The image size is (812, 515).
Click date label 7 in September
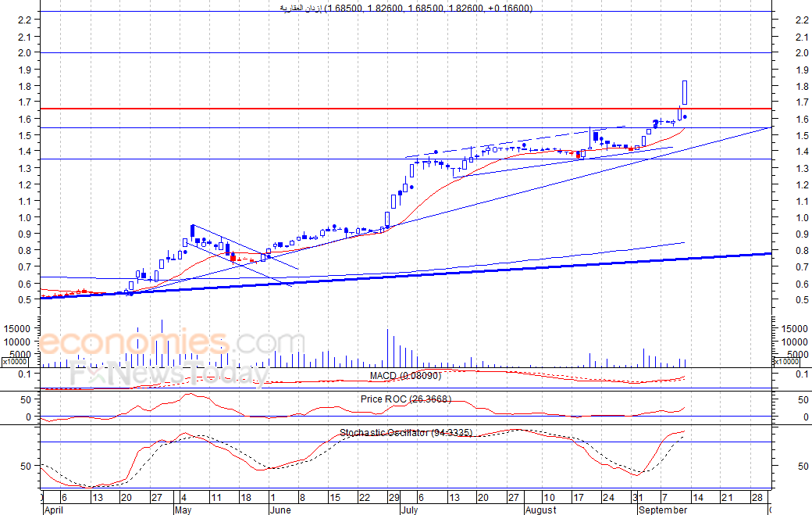(x=664, y=497)
